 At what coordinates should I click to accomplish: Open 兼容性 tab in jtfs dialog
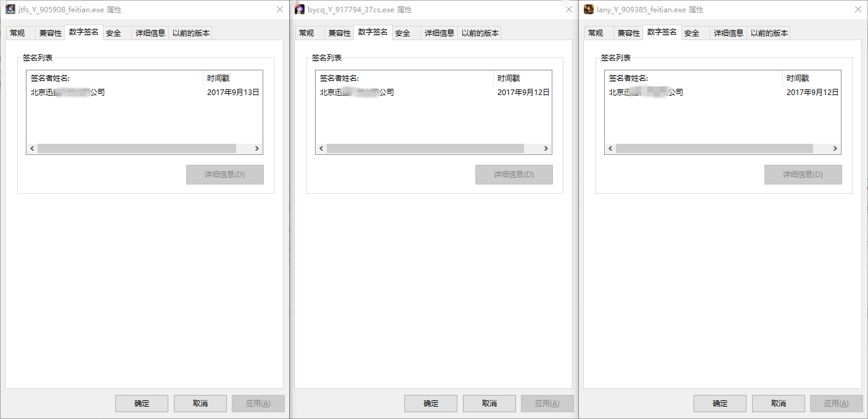pyautogui.click(x=50, y=33)
